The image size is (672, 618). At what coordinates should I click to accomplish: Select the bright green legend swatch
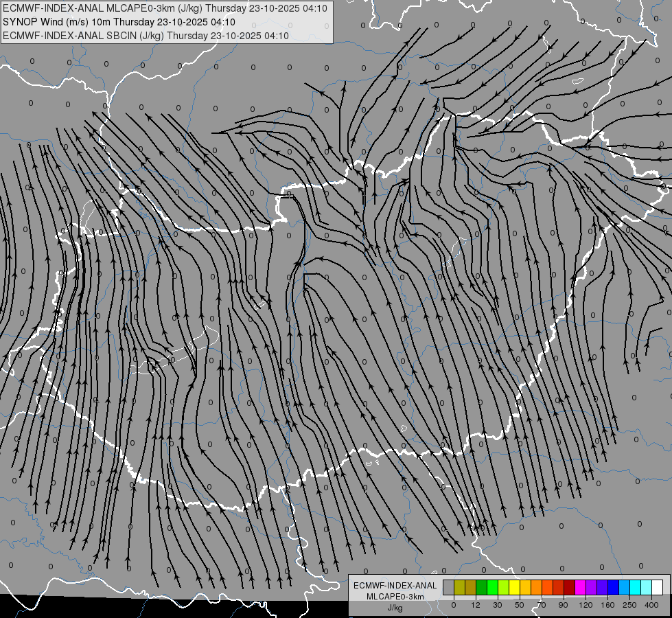492,587
